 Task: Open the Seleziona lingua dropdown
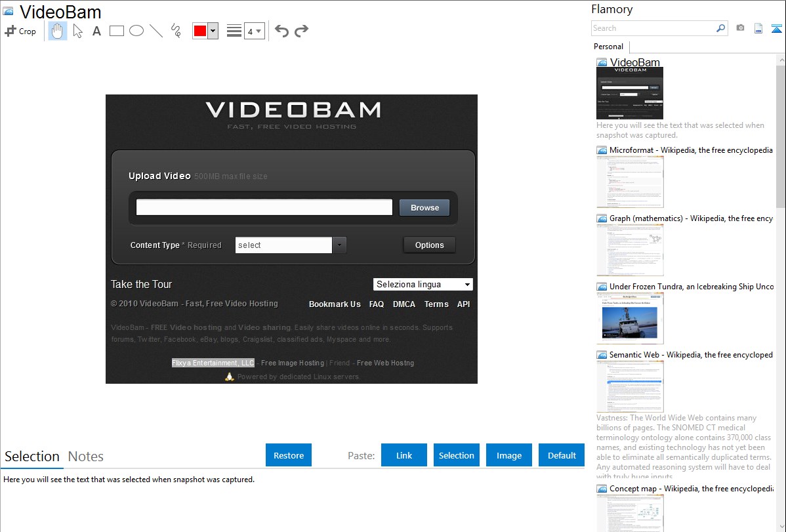tap(423, 285)
